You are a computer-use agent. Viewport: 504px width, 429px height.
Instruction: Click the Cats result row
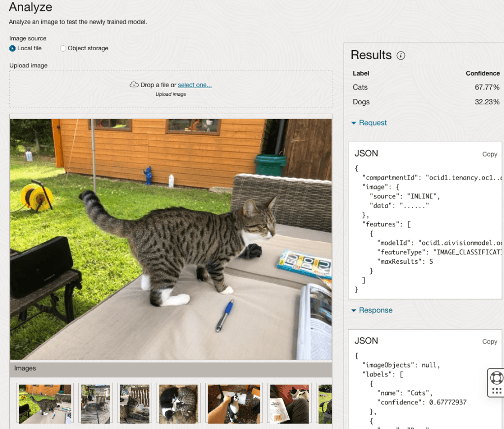point(426,88)
